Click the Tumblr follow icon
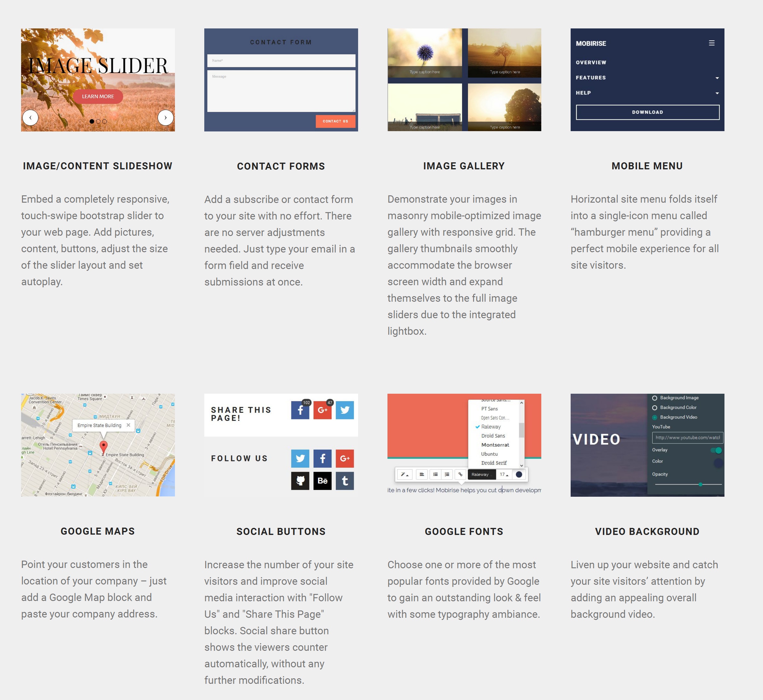Viewport: 763px width, 700px height. 344,481
